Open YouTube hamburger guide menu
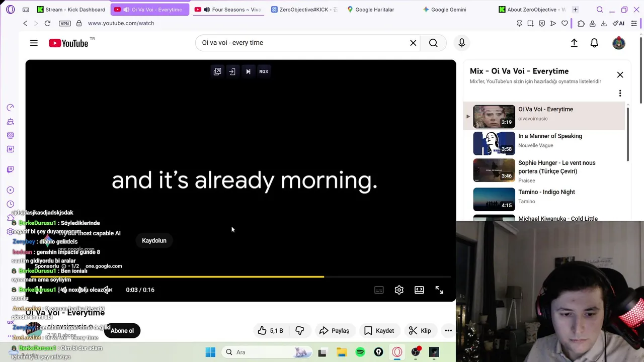 (x=34, y=43)
